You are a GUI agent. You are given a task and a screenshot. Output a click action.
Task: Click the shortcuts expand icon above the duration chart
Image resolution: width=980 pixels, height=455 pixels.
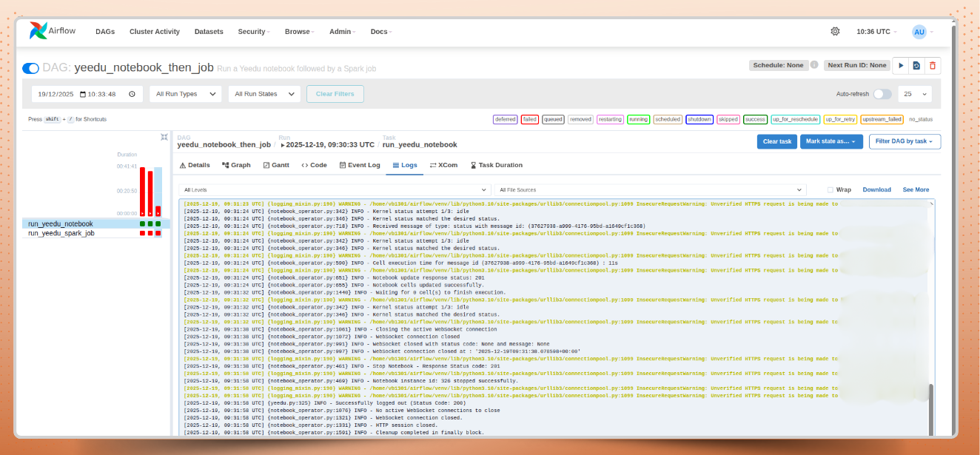(164, 137)
